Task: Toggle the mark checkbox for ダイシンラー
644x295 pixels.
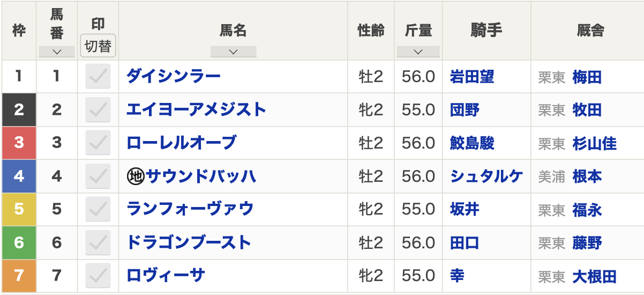Action: (98, 77)
